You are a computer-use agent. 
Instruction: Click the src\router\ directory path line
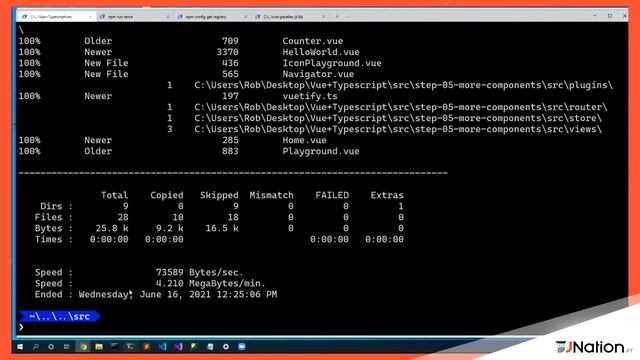pyautogui.click(x=400, y=107)
